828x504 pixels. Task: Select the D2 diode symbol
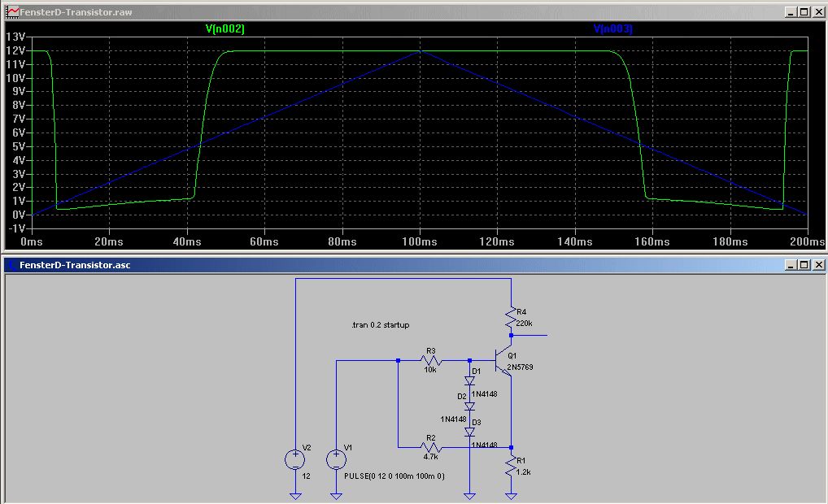click(469, 406)
